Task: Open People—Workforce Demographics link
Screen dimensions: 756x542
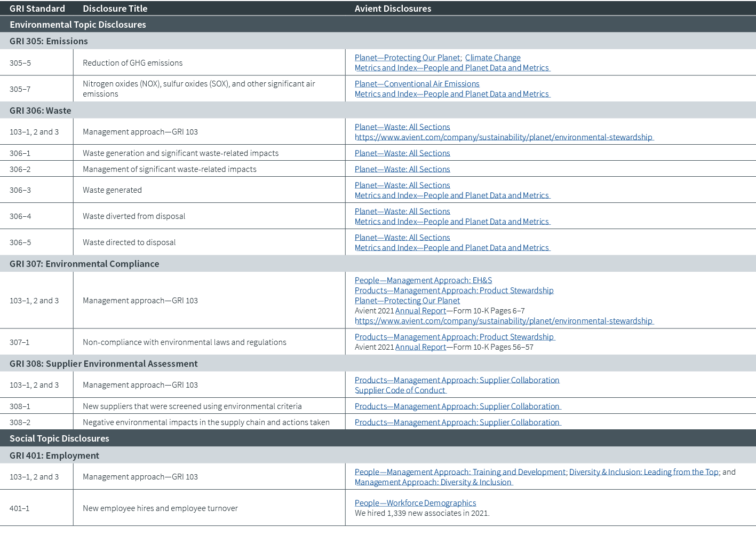Action: [x=415, y=502]
